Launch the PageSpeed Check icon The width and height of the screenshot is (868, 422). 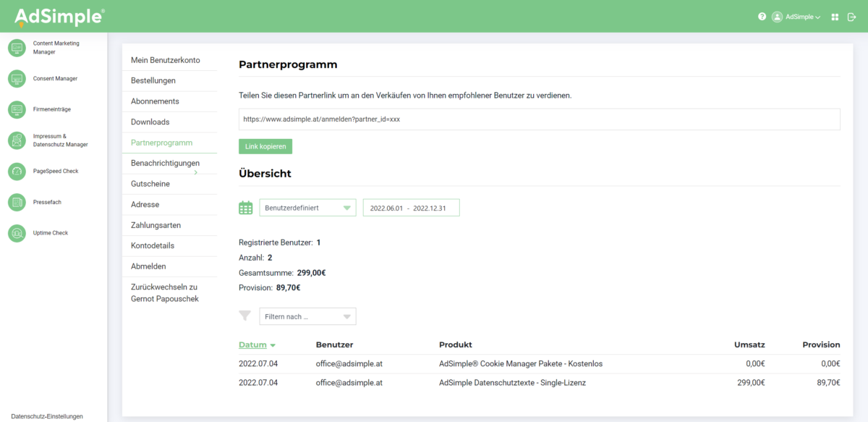[x=17, y=172]
